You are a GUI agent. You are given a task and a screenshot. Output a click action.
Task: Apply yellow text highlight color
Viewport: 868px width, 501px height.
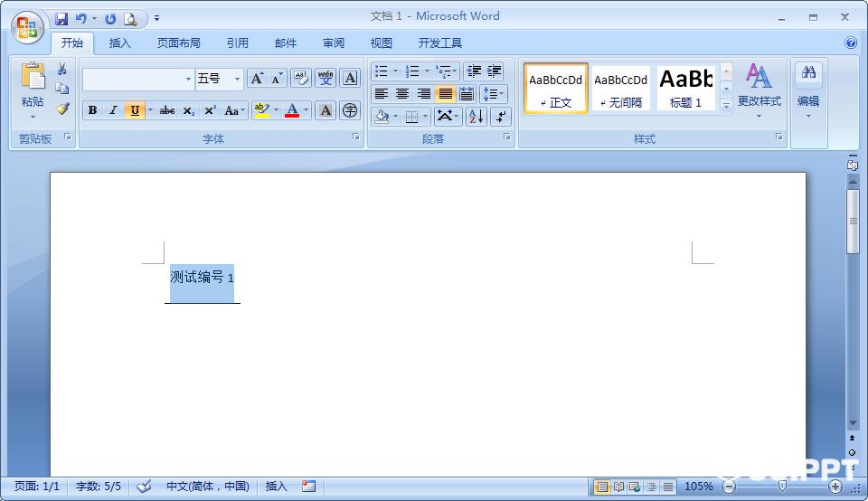[262, 110]
